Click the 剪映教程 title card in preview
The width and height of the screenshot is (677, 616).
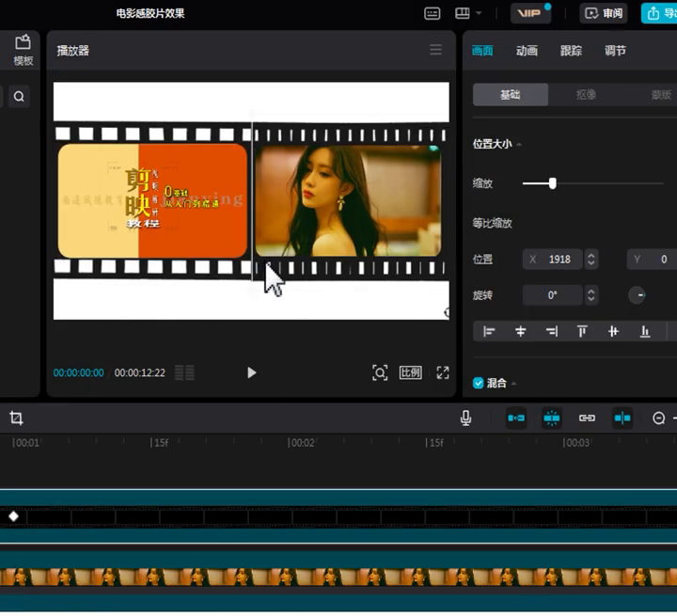click(x=152, y=200)
